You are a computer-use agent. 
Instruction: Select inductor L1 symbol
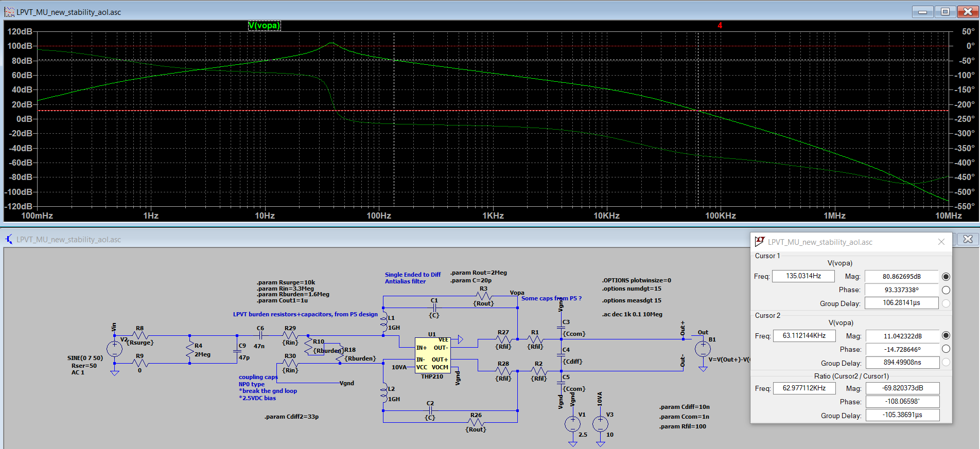pos(383,322)
